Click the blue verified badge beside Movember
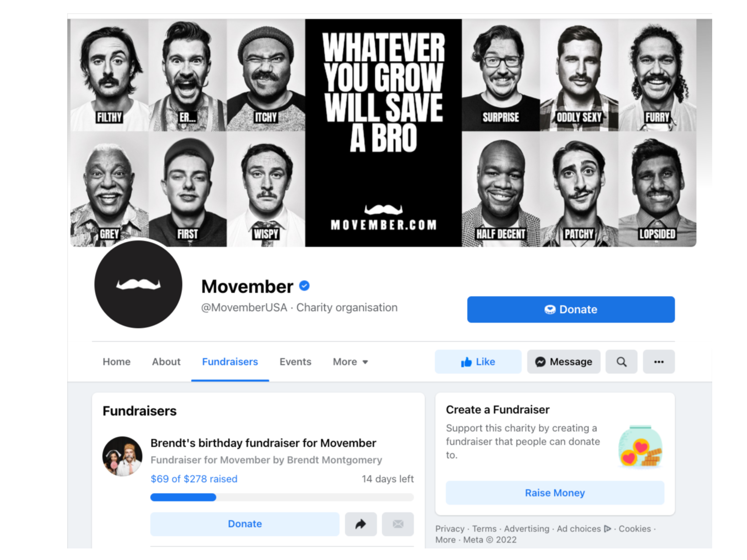 (304, 286)
